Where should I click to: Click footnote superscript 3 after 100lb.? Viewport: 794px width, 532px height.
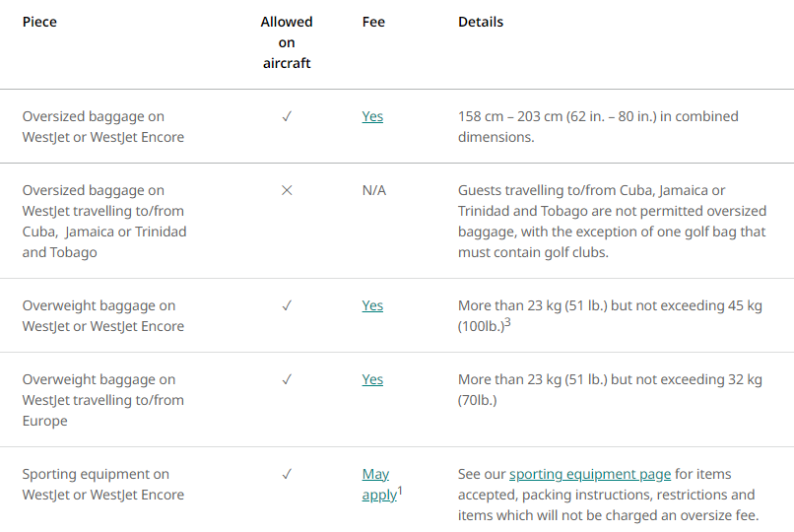pyautogui.click(x=507, y=322)
